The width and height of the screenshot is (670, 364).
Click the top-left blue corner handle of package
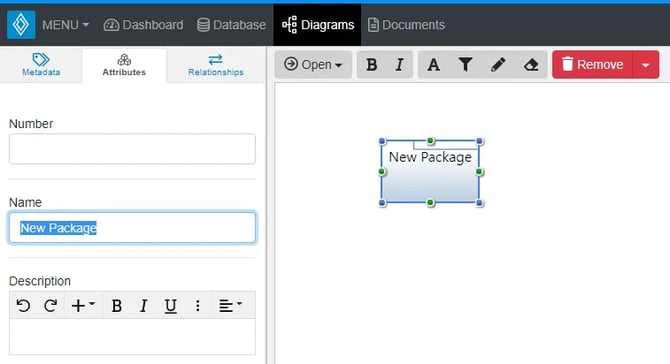(x=382, y=141)
